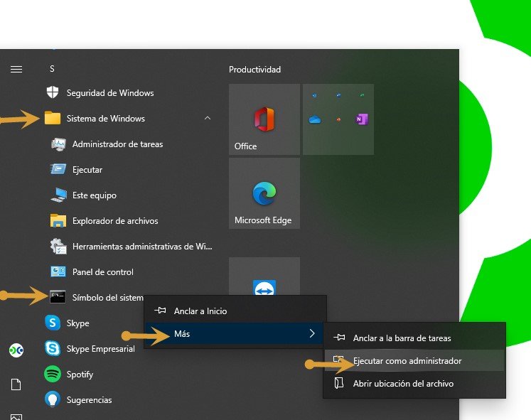
Task: Open the Sugerencias lightbulb icon
Action: pyautogui.click(x=53, y=399)
